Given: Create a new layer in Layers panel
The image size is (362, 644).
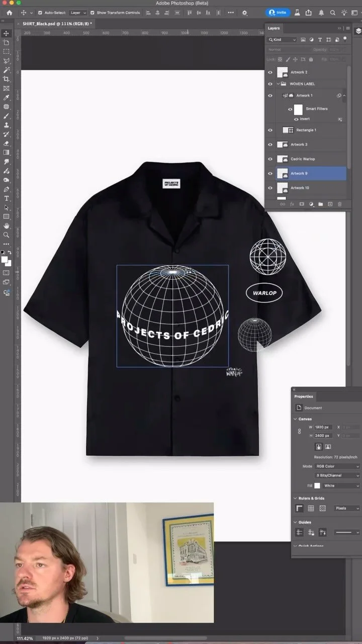Looking at the screenshot, I should [x=330, y=204].
